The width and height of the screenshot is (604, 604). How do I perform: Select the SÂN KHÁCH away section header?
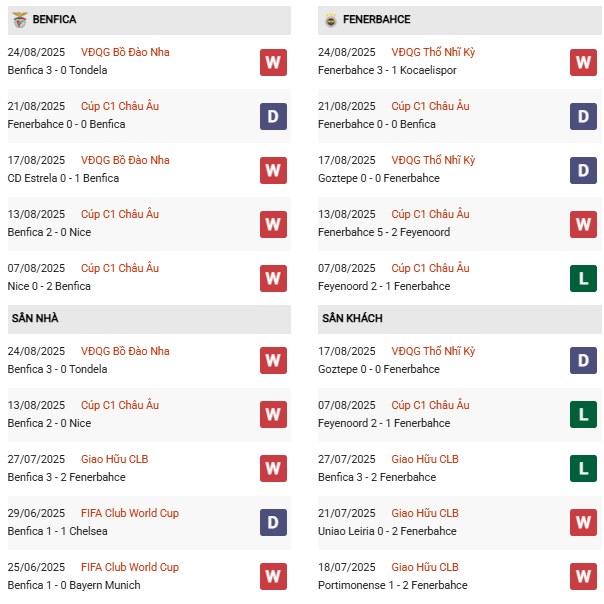pyautogui.click(x=352, y=318)
